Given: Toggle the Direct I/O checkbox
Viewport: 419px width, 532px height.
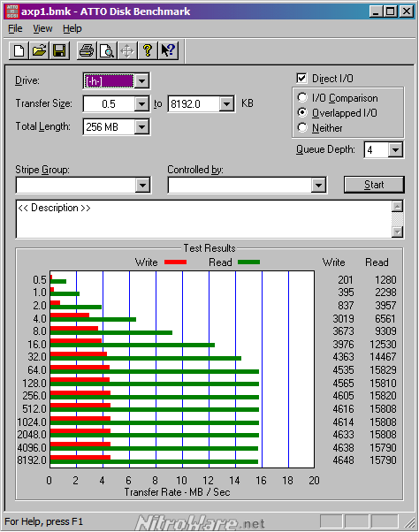Looking at the screenshot, I should coord(301,79).
